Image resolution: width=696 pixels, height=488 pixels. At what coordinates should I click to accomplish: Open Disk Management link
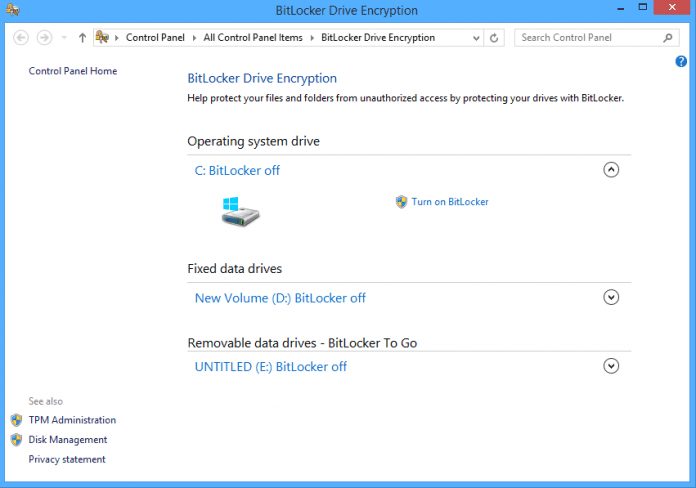coord(68,440)
